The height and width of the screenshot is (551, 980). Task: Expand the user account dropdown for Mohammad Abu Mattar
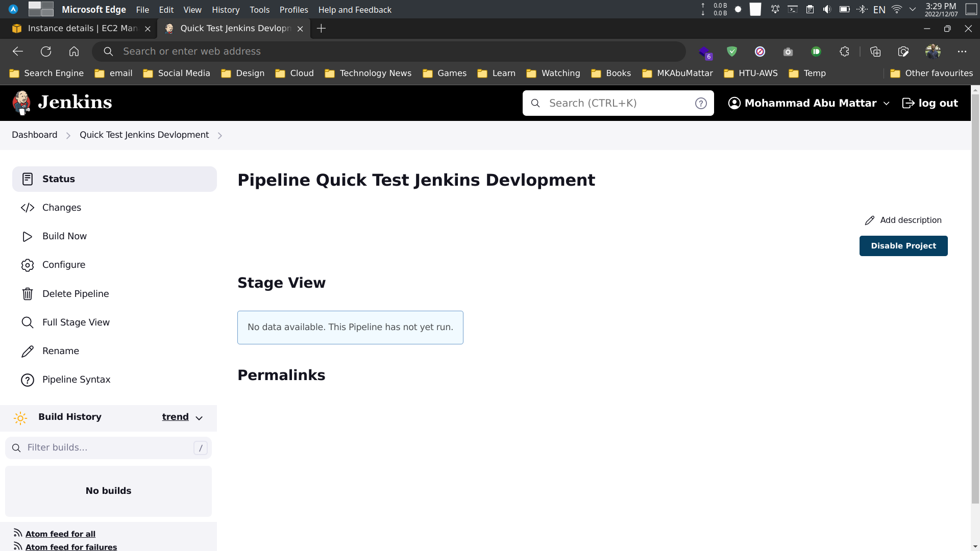pyautogui.click(x=887, y=103)
